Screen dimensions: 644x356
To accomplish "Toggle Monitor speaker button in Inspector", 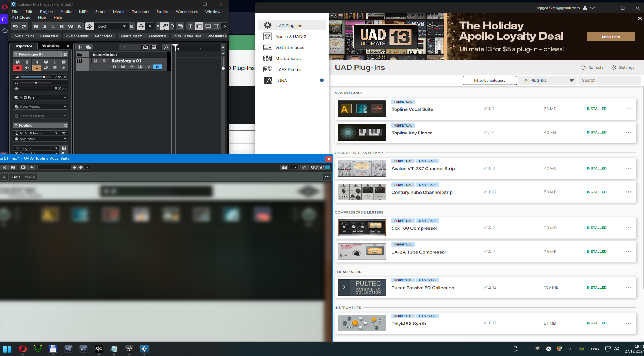I will (x=27, y=68).
